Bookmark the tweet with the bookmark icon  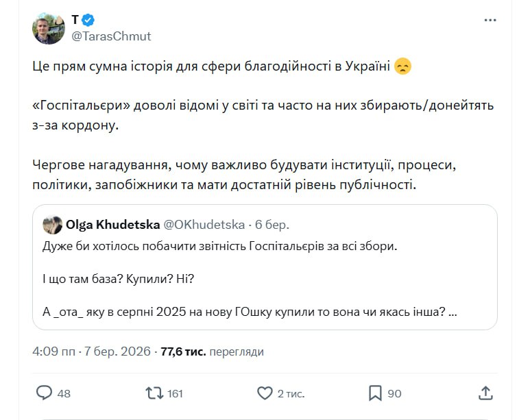(x=375, y=393)
